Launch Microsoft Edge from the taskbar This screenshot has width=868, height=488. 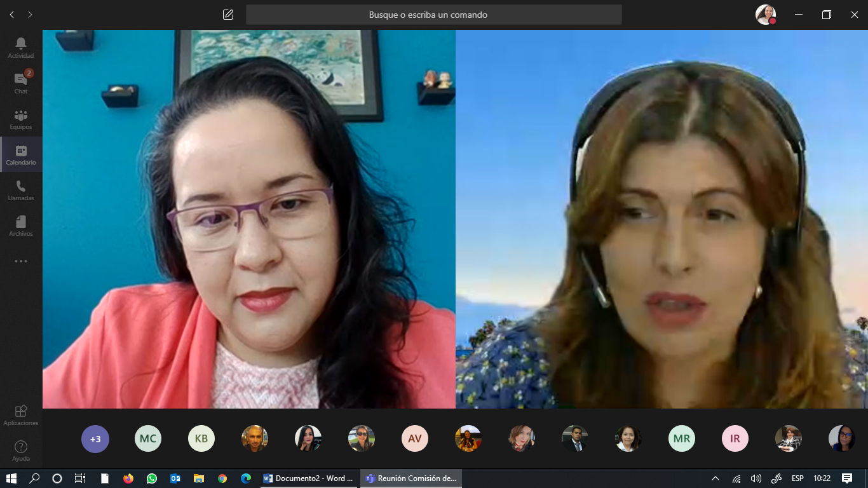245,478
